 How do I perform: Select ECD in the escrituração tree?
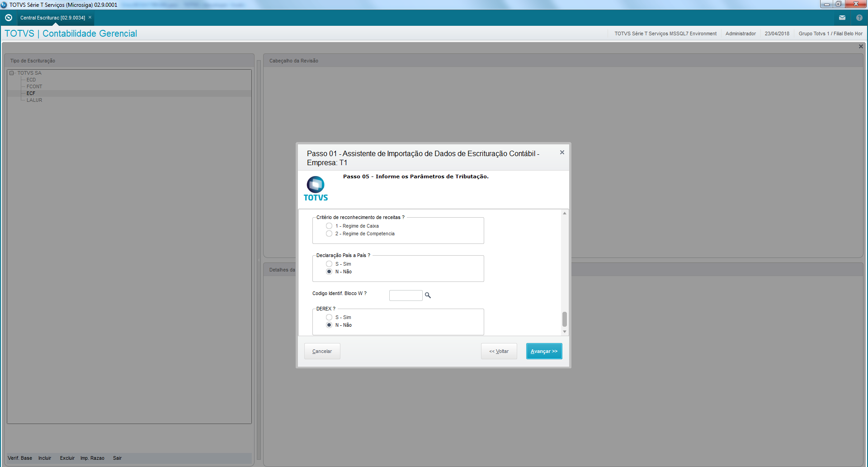click(x=31, y=80)
